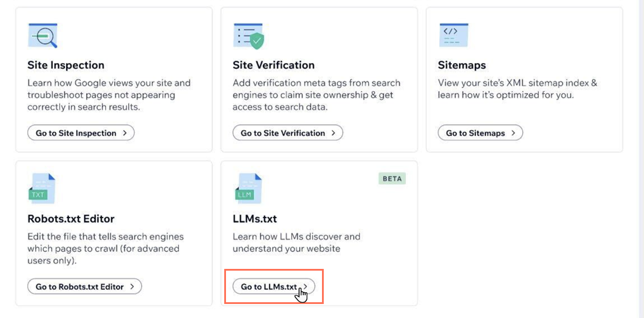Click the LLMs.txt description about LLM discovery
The width and height of the screenshot is (644, 318).
[296, 243]
